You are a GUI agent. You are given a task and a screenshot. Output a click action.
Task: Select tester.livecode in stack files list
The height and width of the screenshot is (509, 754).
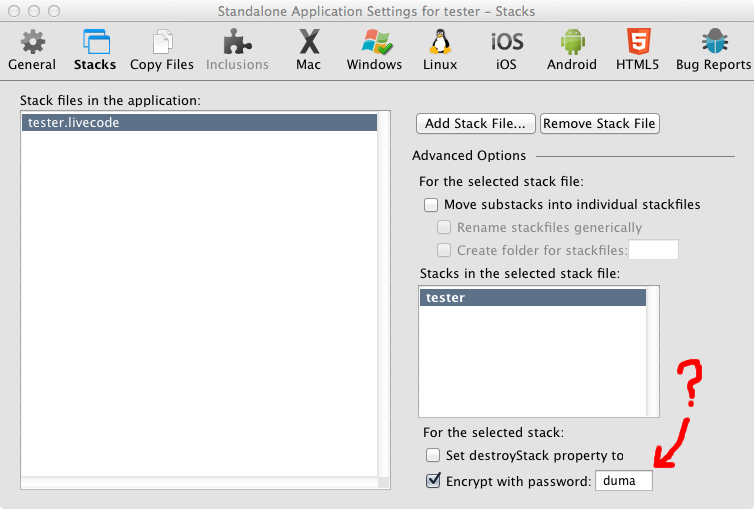point(199,123)
